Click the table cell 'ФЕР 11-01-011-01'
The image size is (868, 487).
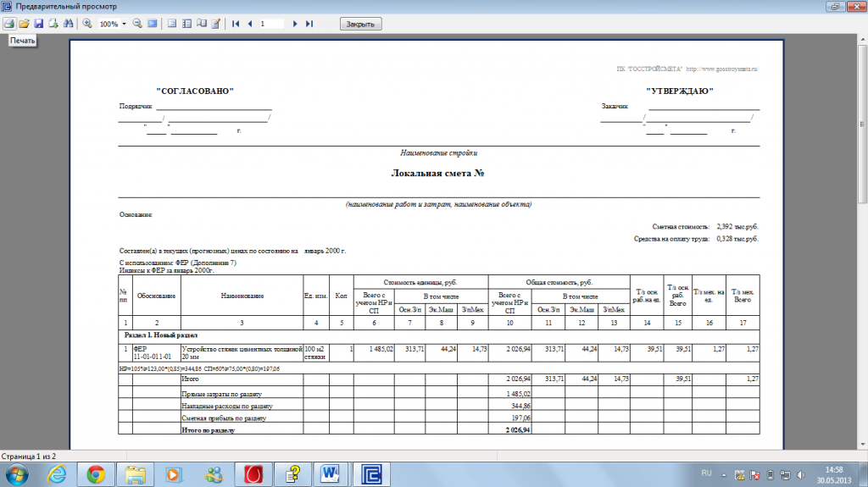[x=157, y=353]
